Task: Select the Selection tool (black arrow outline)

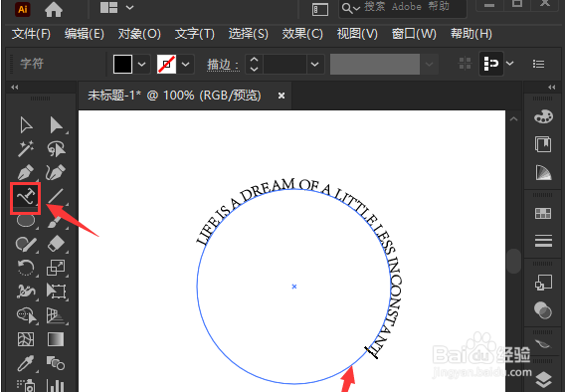Action: tap(26, 125)
